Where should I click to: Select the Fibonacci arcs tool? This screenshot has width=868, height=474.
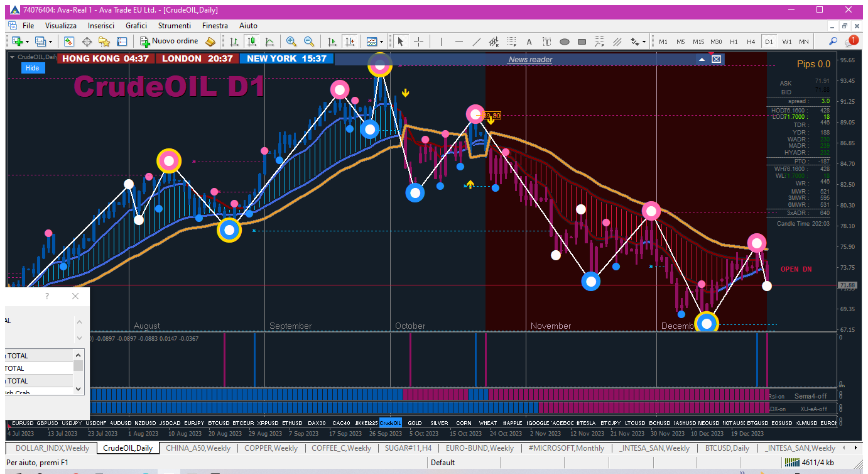599,41
